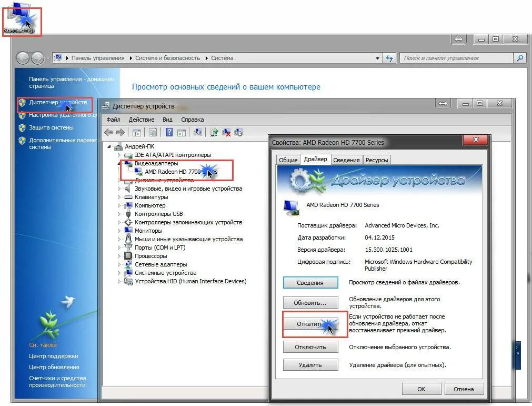Image resolution: width=532 pixels, height=406 pixels.
Task: Click the driver version 15.300.1025.1001 text
Action: coord(388,250)
